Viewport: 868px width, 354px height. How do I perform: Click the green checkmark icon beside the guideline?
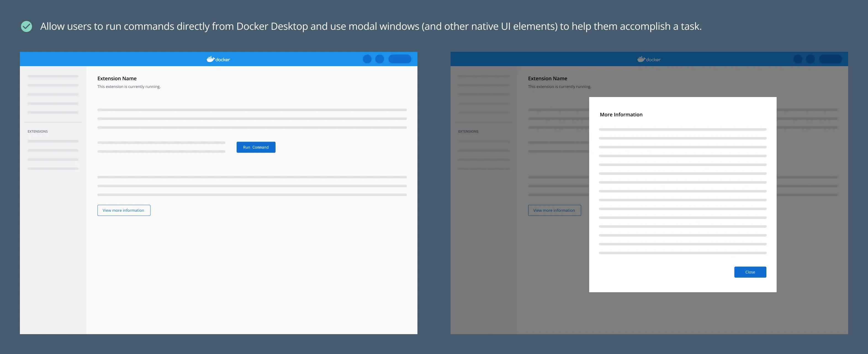(x=26, y=26)
